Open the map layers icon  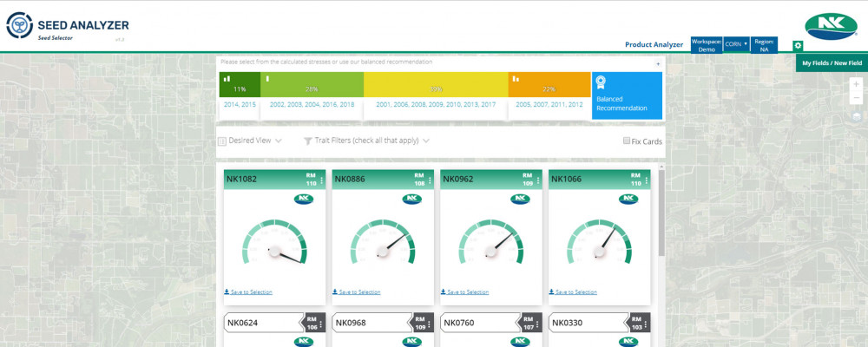(857, 116)
